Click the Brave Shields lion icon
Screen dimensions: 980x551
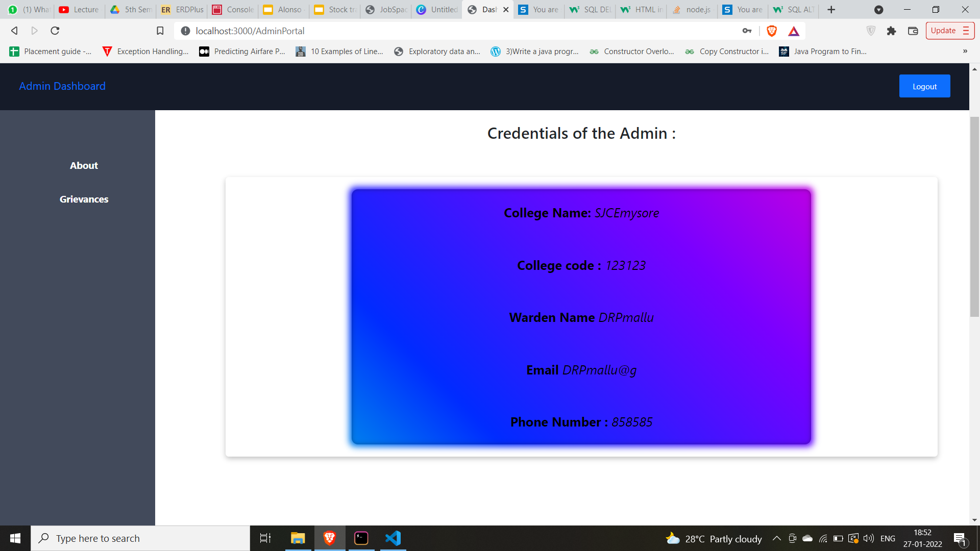(x=771, y=31)
